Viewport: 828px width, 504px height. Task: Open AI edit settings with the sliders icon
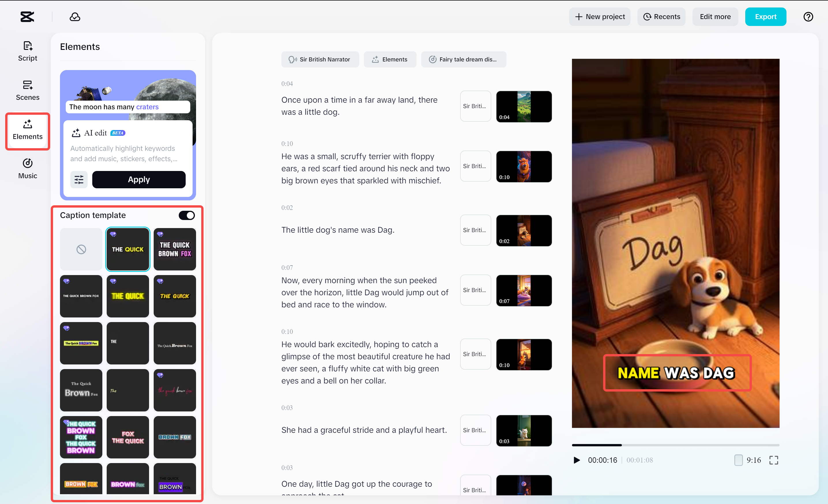79,179
